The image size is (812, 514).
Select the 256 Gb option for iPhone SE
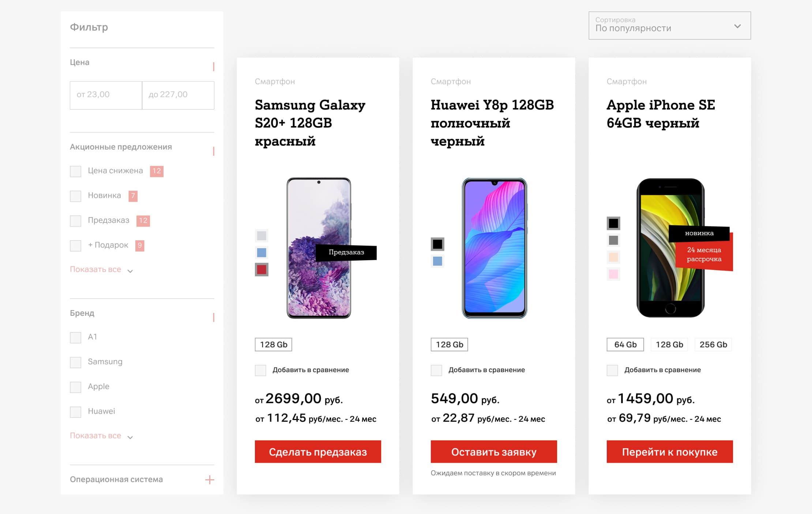pyautogui.click(x=713, y=344)
